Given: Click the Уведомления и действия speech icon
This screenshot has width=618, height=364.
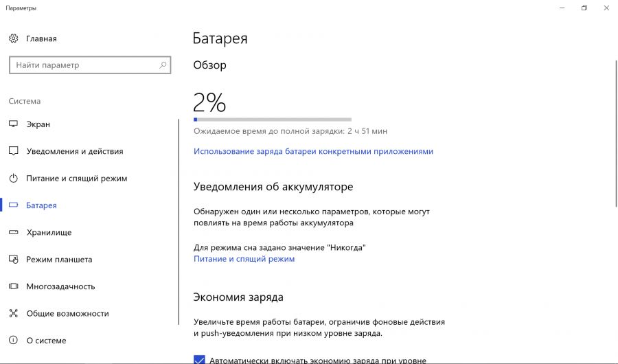Looking at the screenshot, I should (x=13, y=151).
